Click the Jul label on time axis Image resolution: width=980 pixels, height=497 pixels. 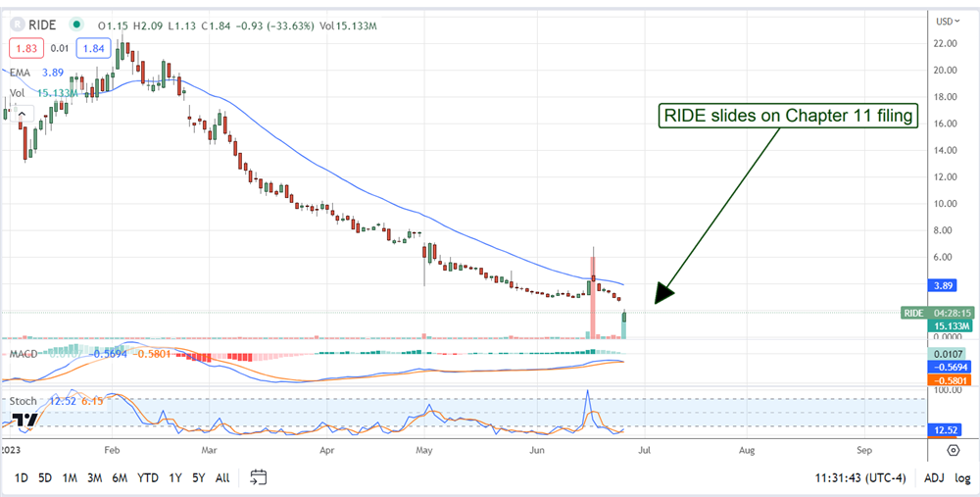click(646, 450)
